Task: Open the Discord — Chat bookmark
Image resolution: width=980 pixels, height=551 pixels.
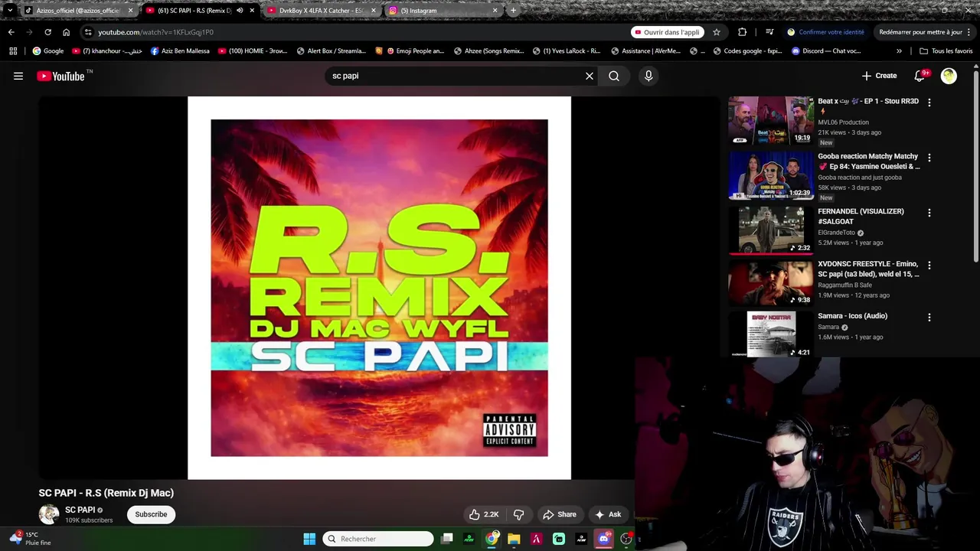Action: tap(826, 51)
